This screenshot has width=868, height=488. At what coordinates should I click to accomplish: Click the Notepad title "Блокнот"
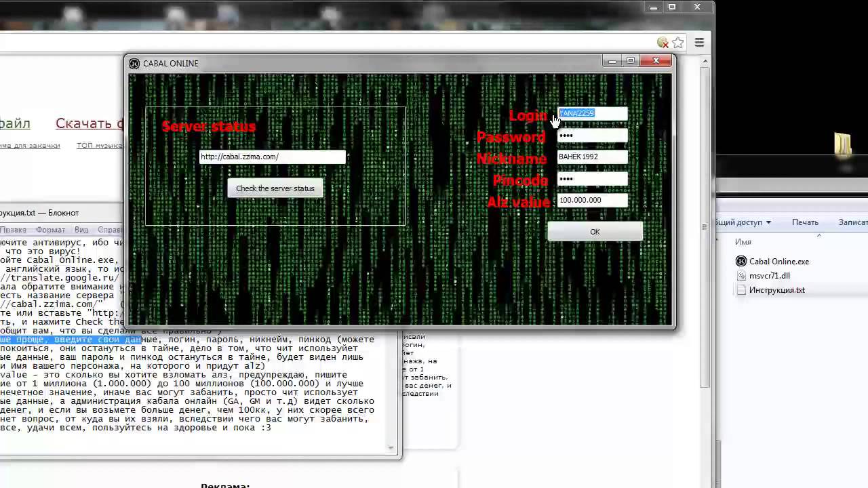(x=63, y=213)
